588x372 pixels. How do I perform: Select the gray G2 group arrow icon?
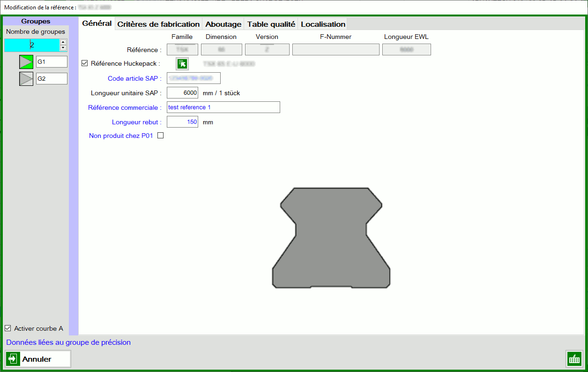(26, 78)
